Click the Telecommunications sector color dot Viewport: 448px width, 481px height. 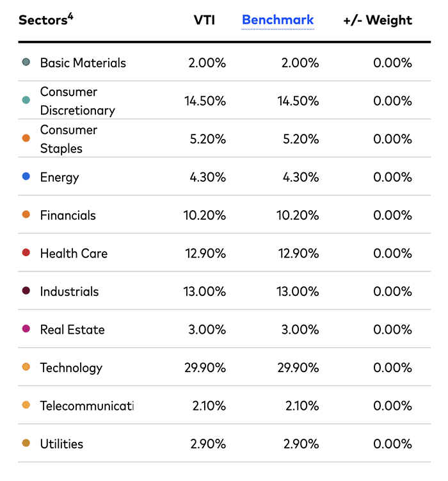click(x=26, y=405)
